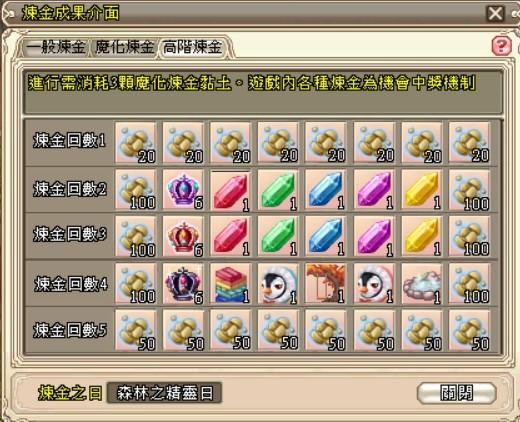Click the 關閉 button
The width and height of the screenshot is (520, 422).
(456, 393)
